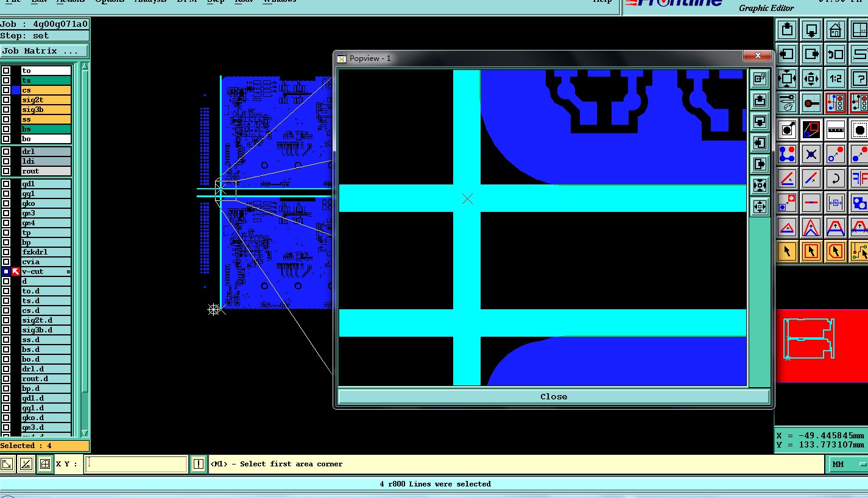
Task: Toggle checkbox for layer 'v-cut'
Action: (x=6, y=272)
